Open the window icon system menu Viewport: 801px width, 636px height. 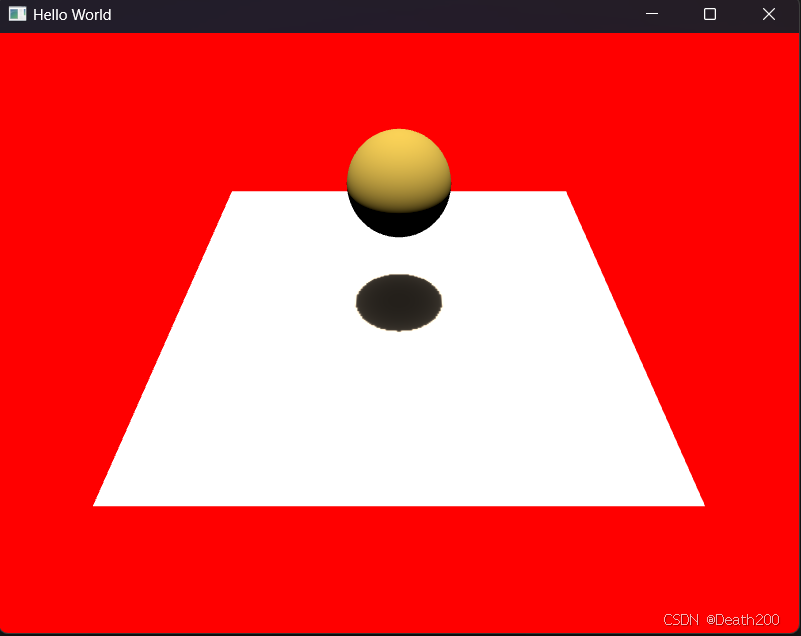click(17, 14)
